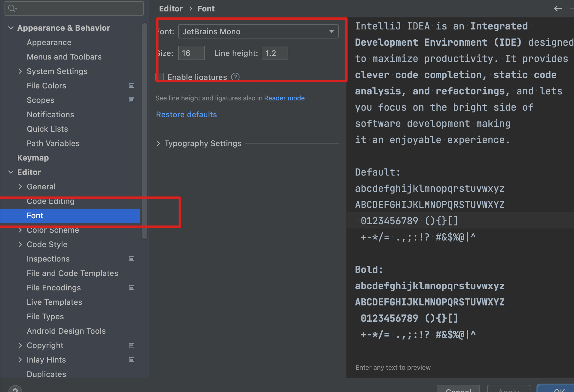
Task: Open the help button at bottom left
Action: coord(15,389)
